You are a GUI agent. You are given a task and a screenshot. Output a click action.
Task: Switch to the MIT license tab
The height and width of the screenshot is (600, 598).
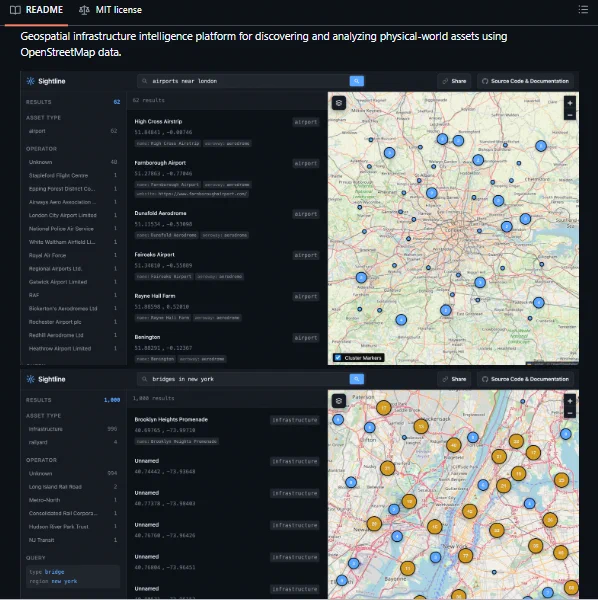pyautogui.click(x=110, y=10)
